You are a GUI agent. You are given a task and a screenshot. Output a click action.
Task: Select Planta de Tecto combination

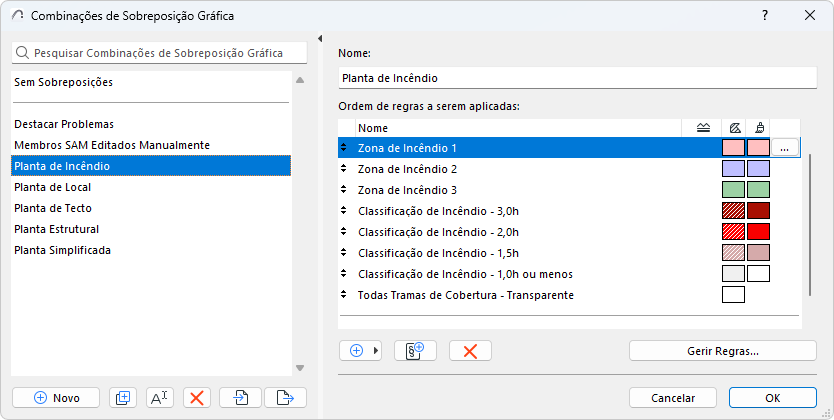tap(47, 208)
